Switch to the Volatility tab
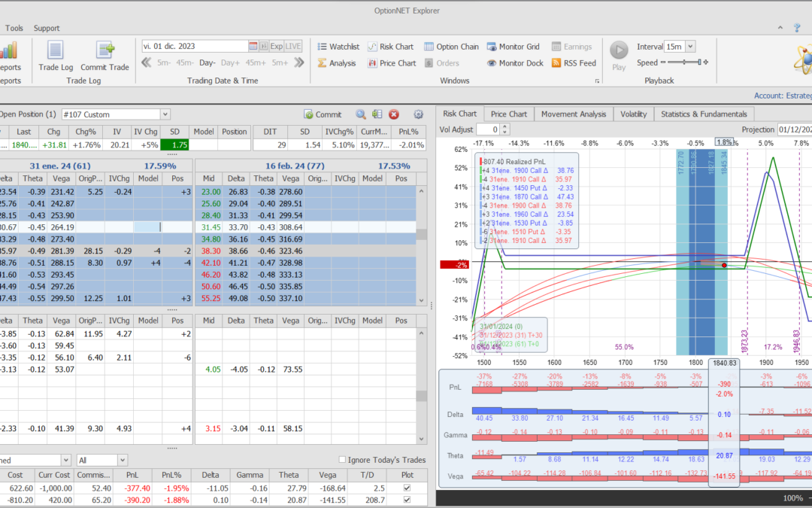Screen dimensions: 812x508 click(x=633, y=114)
